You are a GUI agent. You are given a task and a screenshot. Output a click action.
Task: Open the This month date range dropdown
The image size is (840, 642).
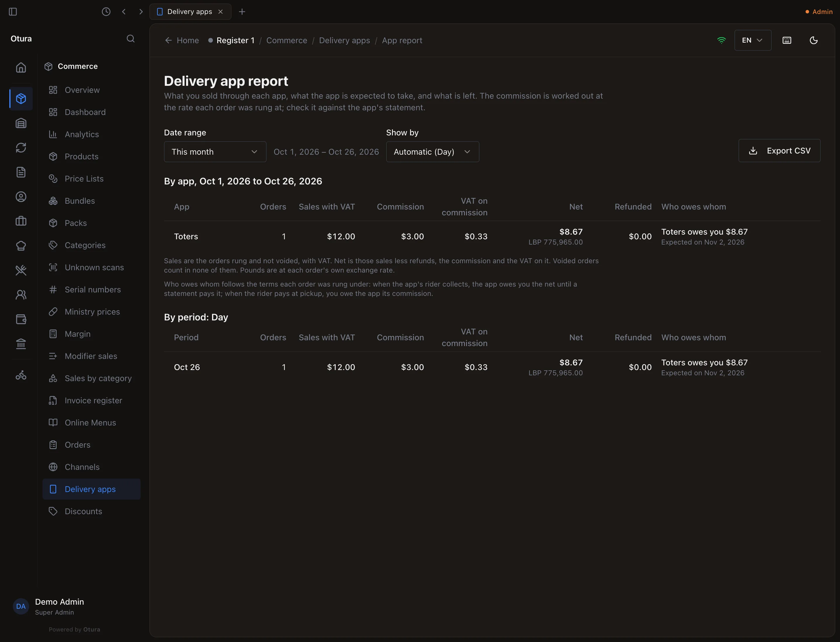click(x=215, y=152)
